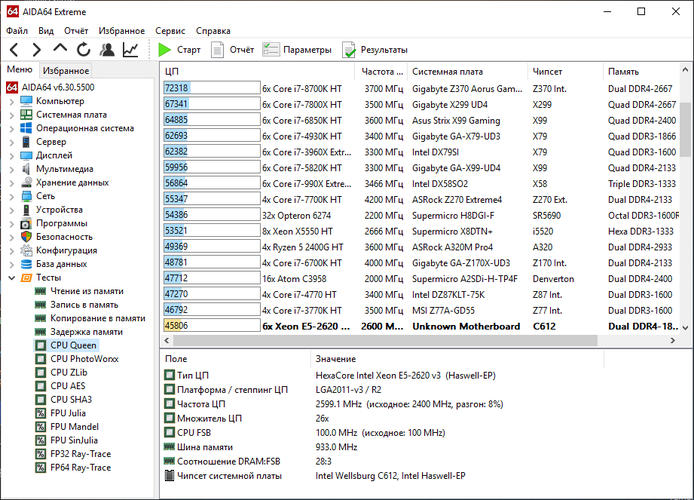Expand the Системная плата tree node
Image resolution: width=694 pixels, height=500 pixels.
point(12,115)
